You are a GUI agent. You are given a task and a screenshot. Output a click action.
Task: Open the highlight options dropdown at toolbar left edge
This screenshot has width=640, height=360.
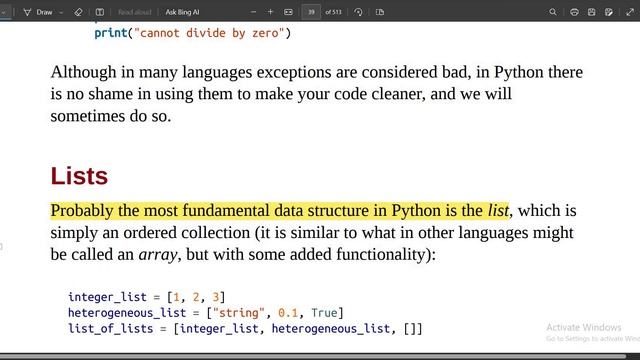click(3, 12)
